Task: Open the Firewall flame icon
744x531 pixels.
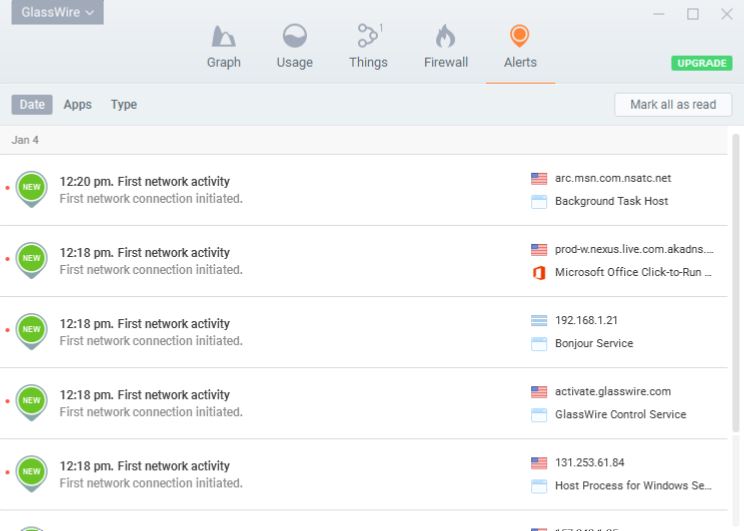Action: 445,36
